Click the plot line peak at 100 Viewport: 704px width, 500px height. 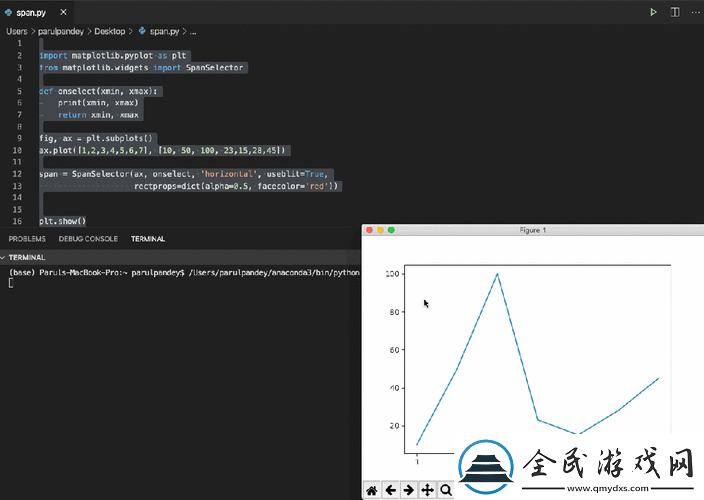pos(497,274)
